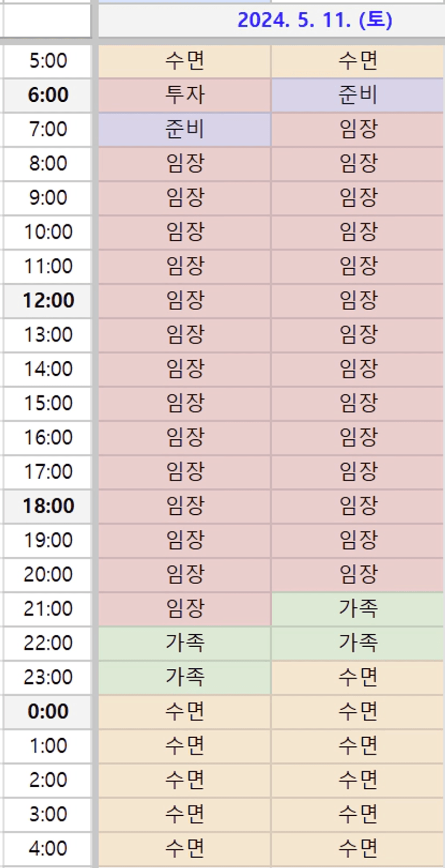This screenshot has height=868, width=445.
Task: Select the 임장 cell in the 21:00 row
Action: coord(185,608)
